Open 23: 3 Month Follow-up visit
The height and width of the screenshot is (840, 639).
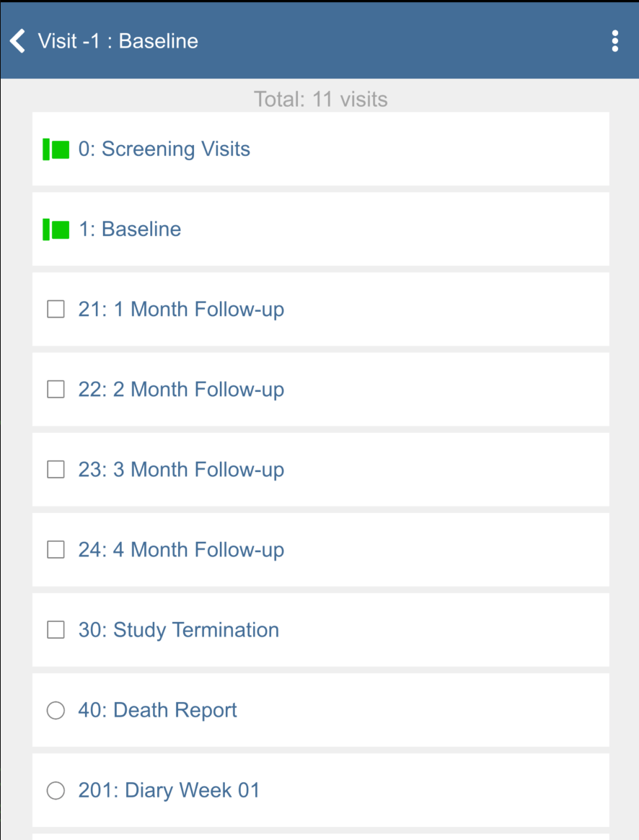[x=181, y=470]
